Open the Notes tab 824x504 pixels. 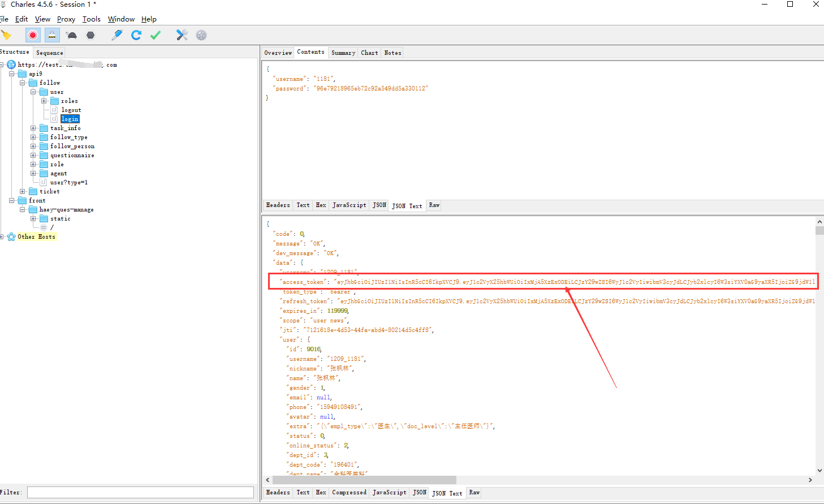point(392,53)
